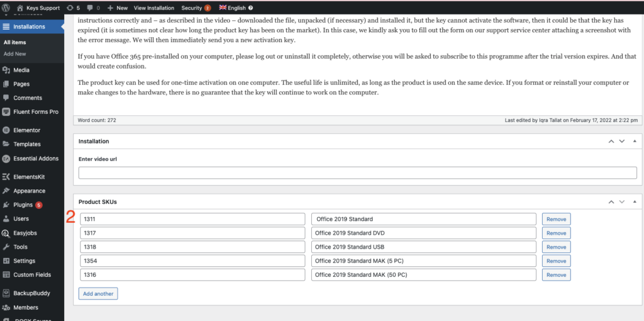Click View Installation in admin bar
Viewport: 644px width, 321px height.
[153, 8]
